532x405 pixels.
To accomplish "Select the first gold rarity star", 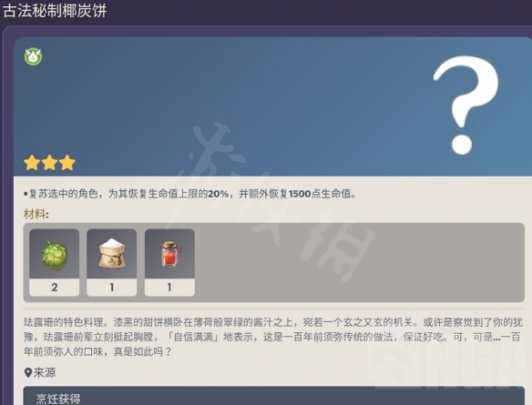I will point(32,163).
